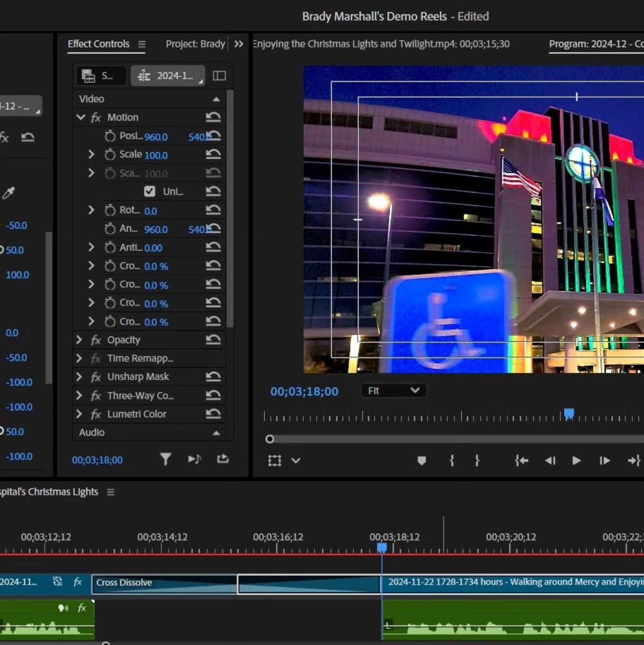Toggle Position stopwatch animation
The height and width of the screenshot is (645, 644).
(110, 136)
